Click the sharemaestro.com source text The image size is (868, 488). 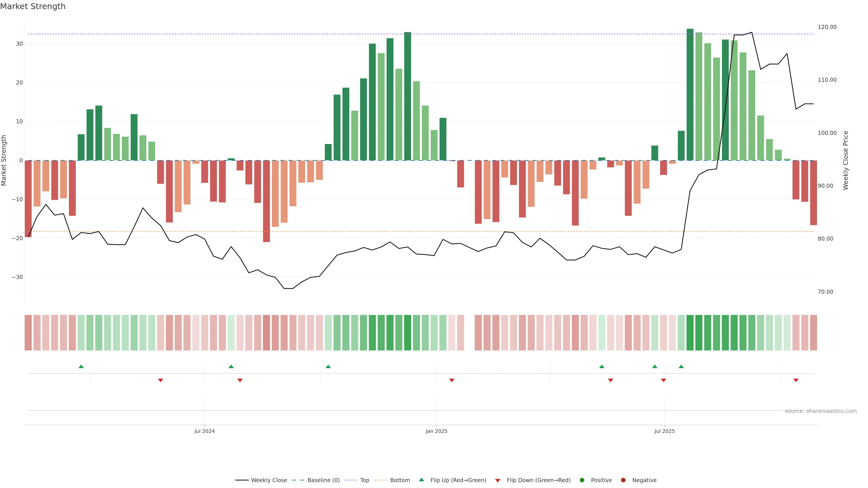click(x=821, y=411)
